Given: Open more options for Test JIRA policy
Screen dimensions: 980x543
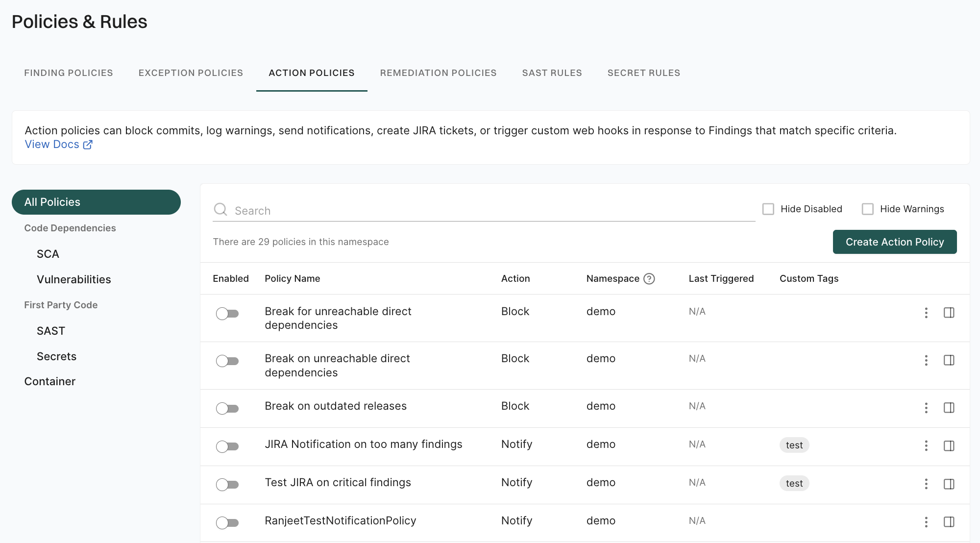Looking at the screenshot, I should (926, 484).
